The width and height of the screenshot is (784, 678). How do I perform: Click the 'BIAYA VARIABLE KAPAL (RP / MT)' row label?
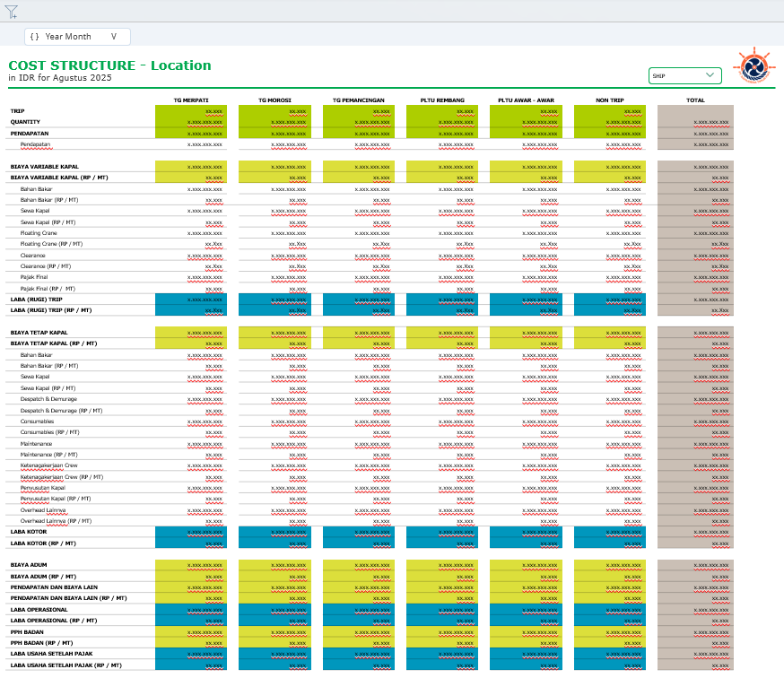click(x=59, y=178)
